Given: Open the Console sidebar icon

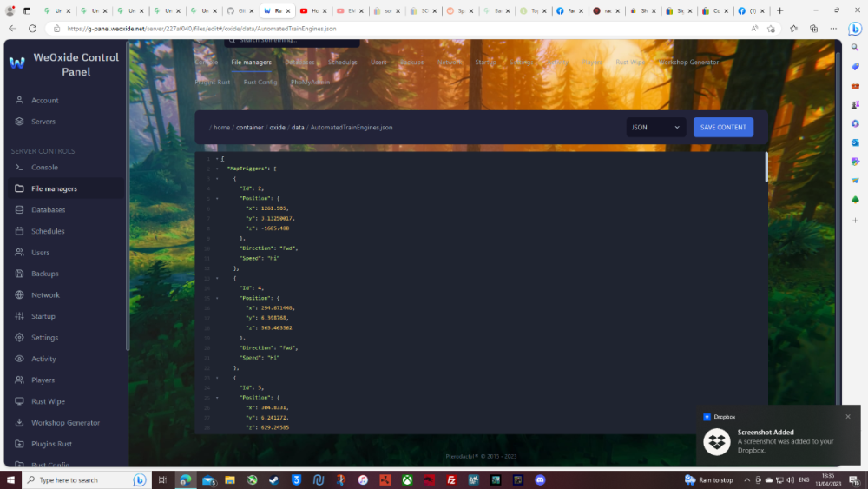Looking at the screenshot, I should click(x=19, y=168).
